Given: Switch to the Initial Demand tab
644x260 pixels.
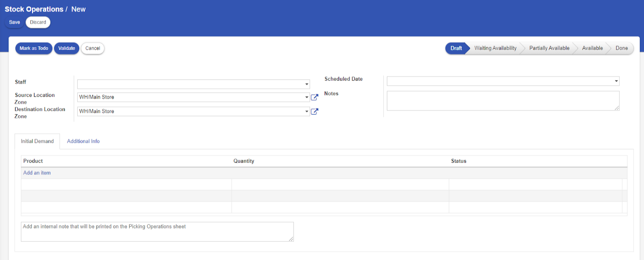Looking at the screenshot, I should (37, 141).
